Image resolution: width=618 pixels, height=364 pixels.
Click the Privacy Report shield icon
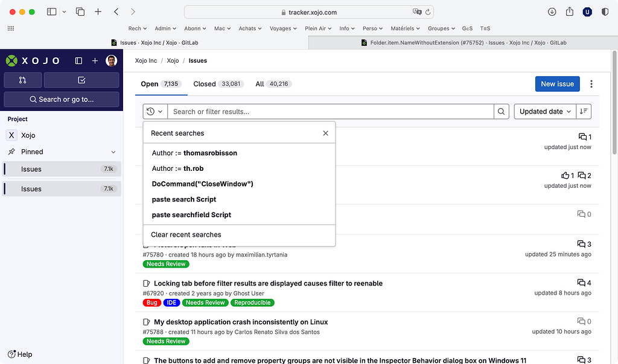click(x=606, y=11)
